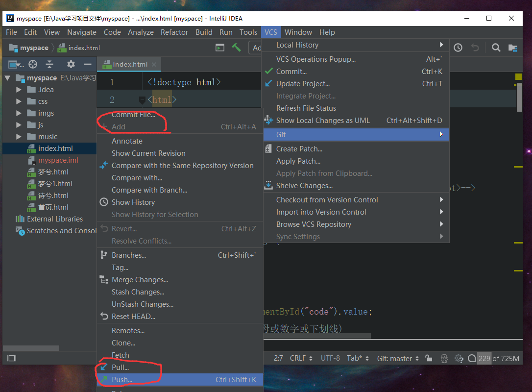
Task: Click the Revert undo toolbar icon
Action: click(x=475, y=48)
